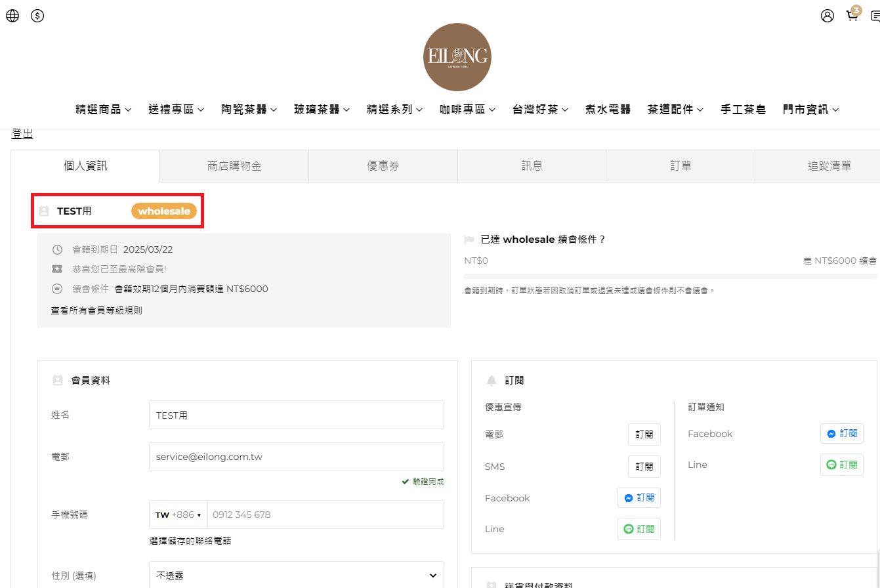Open the shopping cart icon

tap(852, 16)
